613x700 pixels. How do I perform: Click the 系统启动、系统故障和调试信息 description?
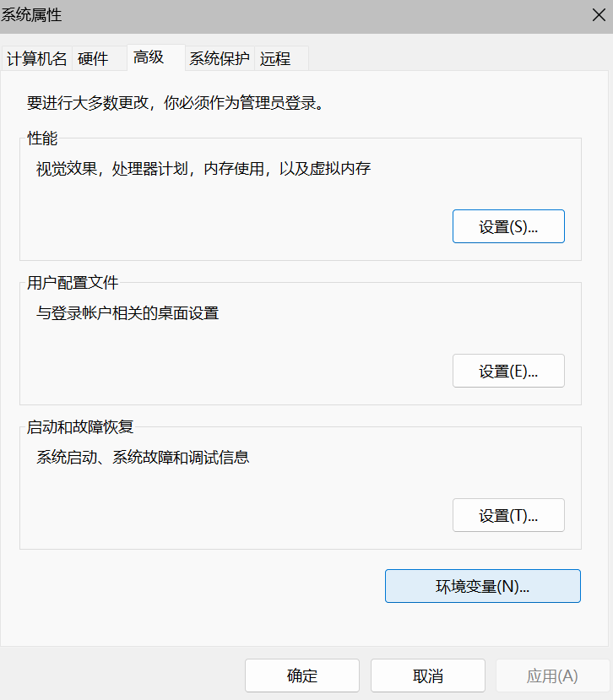click(x=143, y=458)
